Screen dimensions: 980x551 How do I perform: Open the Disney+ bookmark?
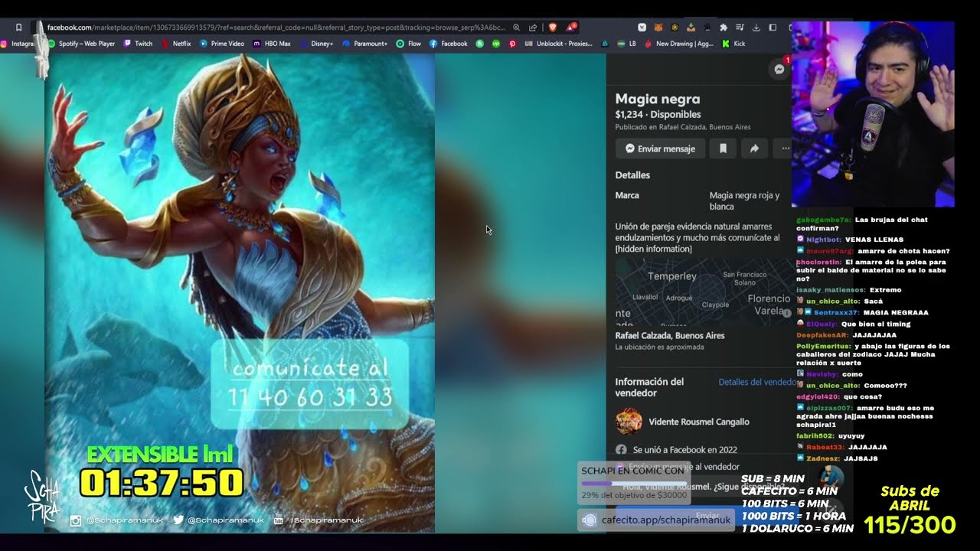pos(316,44)
